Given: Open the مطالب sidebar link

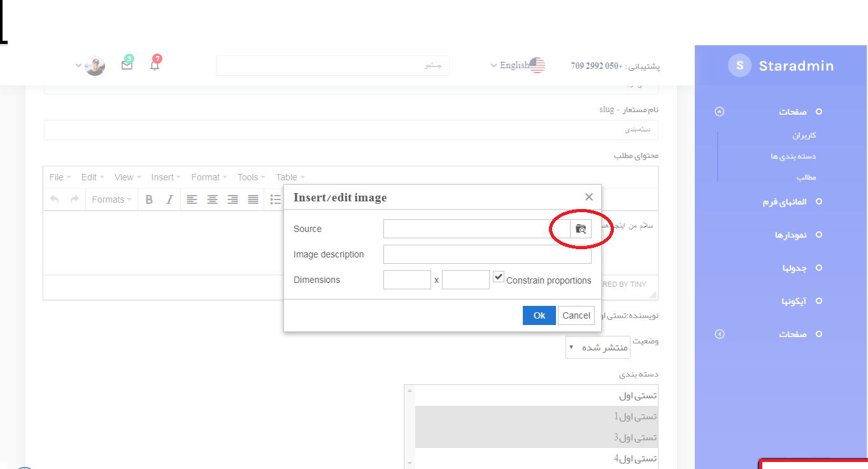Looking at the screenshot, I should coord(806,177).
